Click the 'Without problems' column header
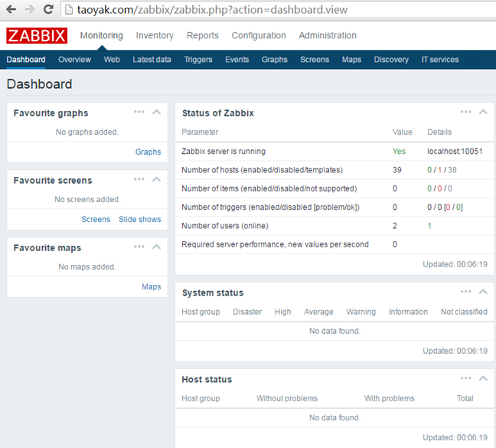 [287, 399]
